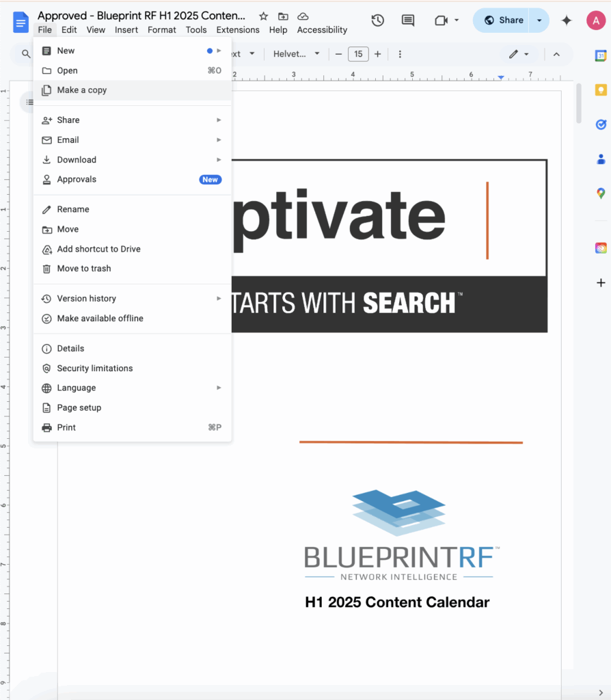Increase font size with plus button
This screenshot has width=611, height=700.
pos(377,54)
